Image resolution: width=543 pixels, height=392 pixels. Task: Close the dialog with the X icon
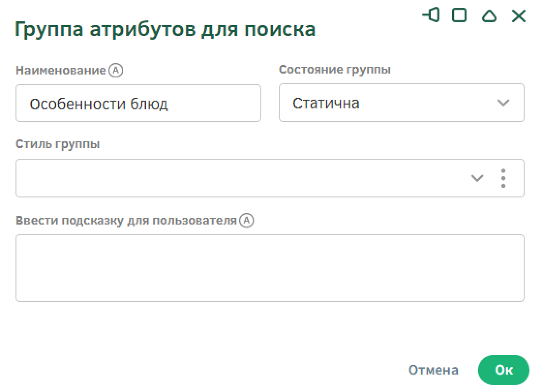[518, 16]
